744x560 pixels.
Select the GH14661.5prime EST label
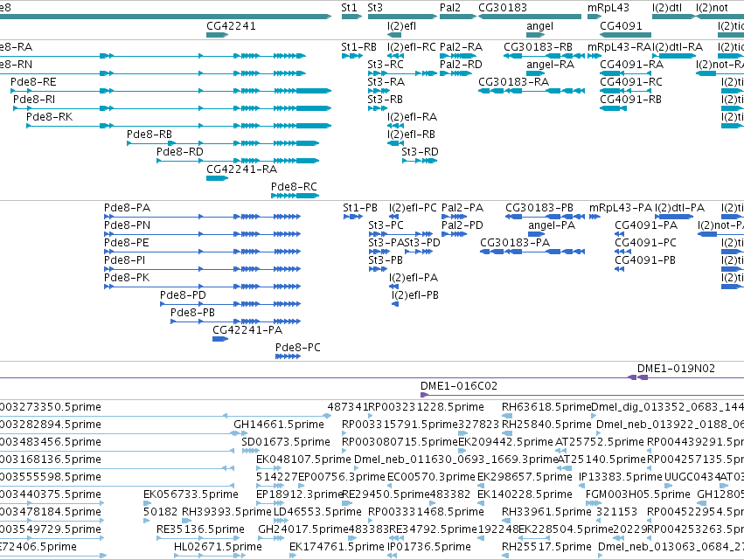click(279, 425)
